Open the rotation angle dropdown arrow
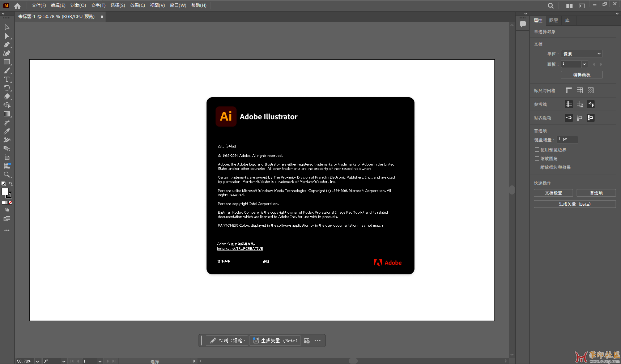 click(x=64, y=361)
